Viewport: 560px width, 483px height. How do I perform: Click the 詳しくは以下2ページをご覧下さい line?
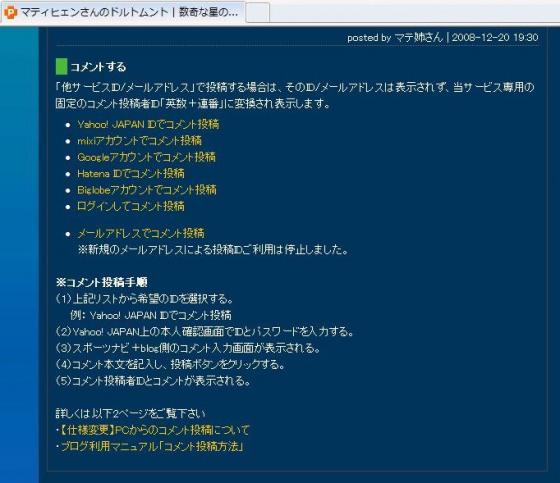coord(131,414)
